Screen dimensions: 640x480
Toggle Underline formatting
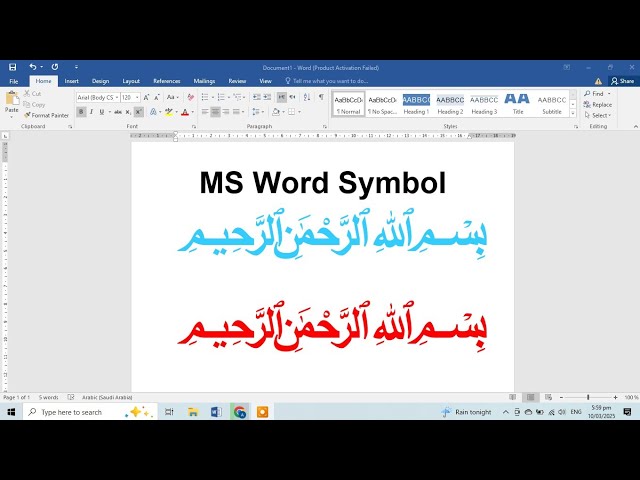[102, 112]
